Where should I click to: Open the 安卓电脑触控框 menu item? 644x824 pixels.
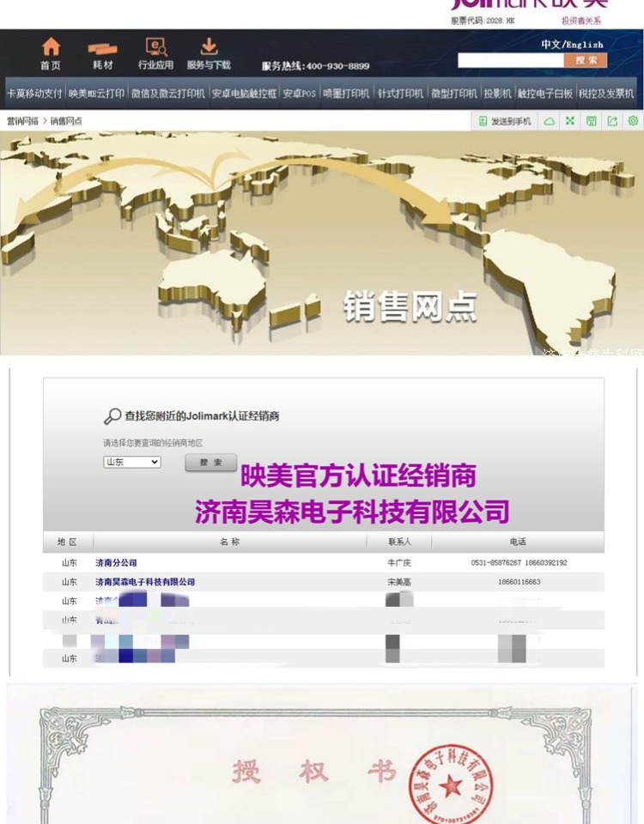[244, 94]
